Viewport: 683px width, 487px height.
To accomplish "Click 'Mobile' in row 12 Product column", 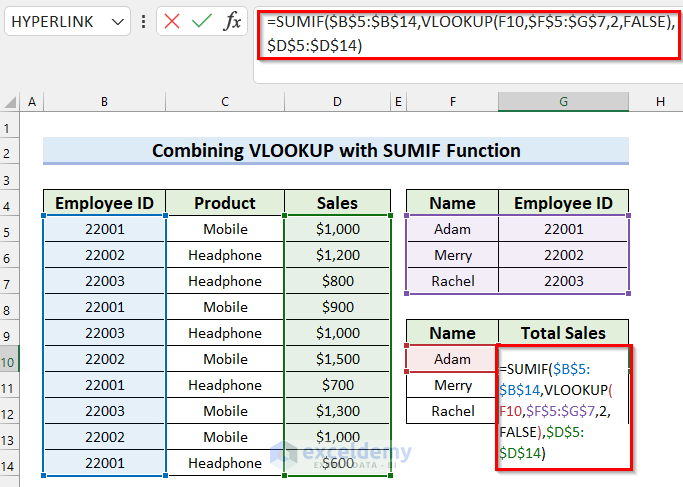I will pyautogui.click(x=225, y=411).
